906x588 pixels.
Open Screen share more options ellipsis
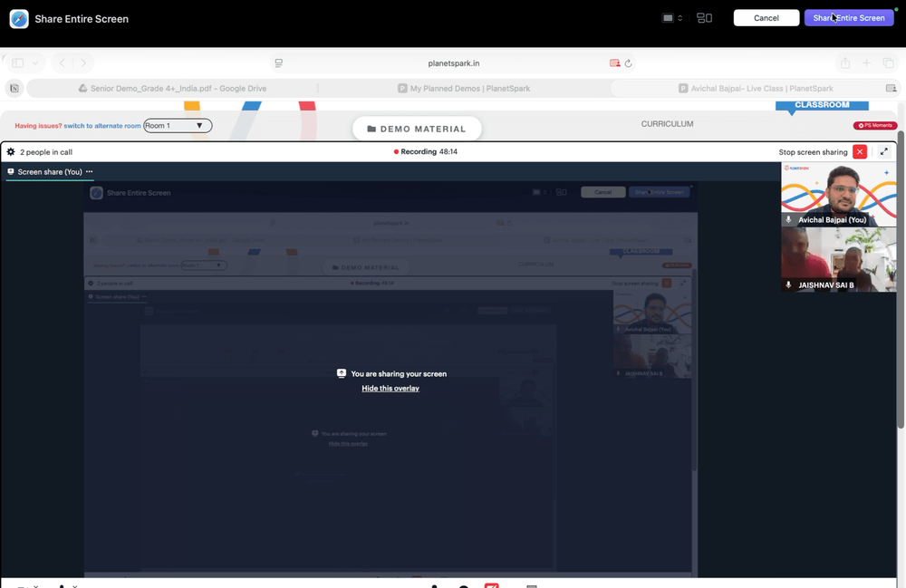89,171
